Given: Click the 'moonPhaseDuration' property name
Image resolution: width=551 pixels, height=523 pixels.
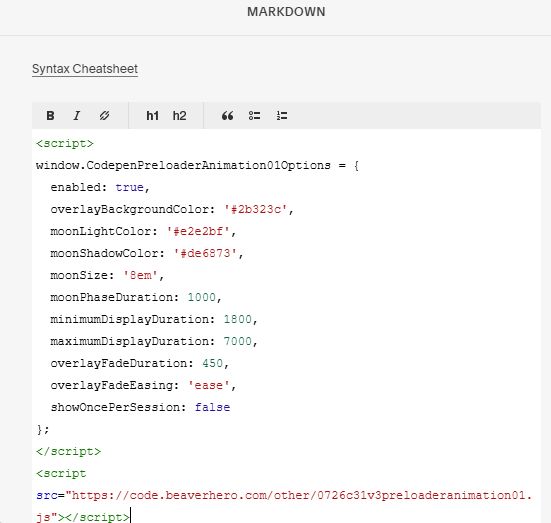Looking at the screenshot, I should (x=111, y=297).
